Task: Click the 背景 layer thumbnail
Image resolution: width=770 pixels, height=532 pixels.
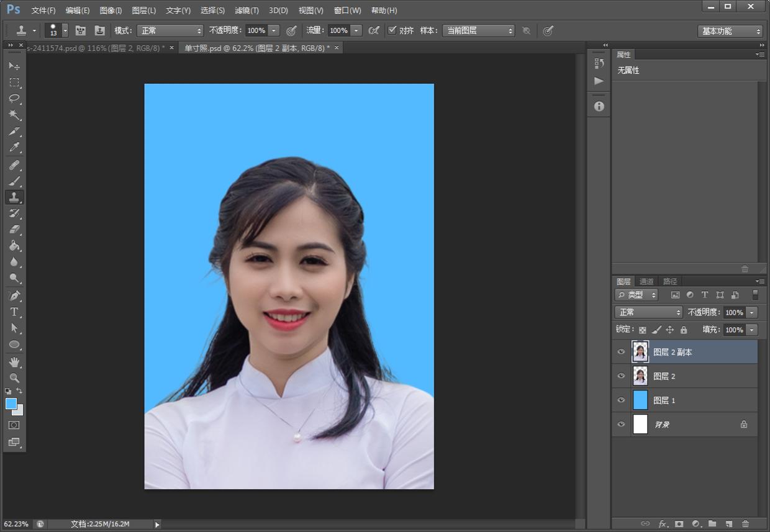Action: tap(640, 425)
